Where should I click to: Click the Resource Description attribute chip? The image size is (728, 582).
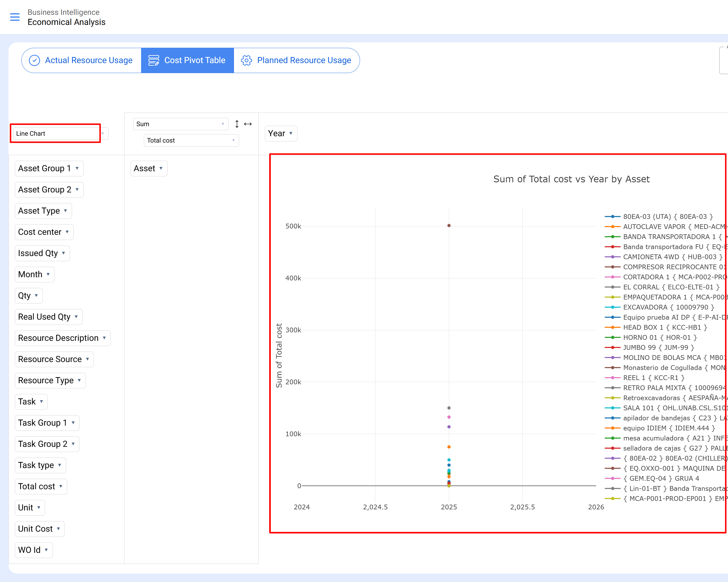coord(58,338)
